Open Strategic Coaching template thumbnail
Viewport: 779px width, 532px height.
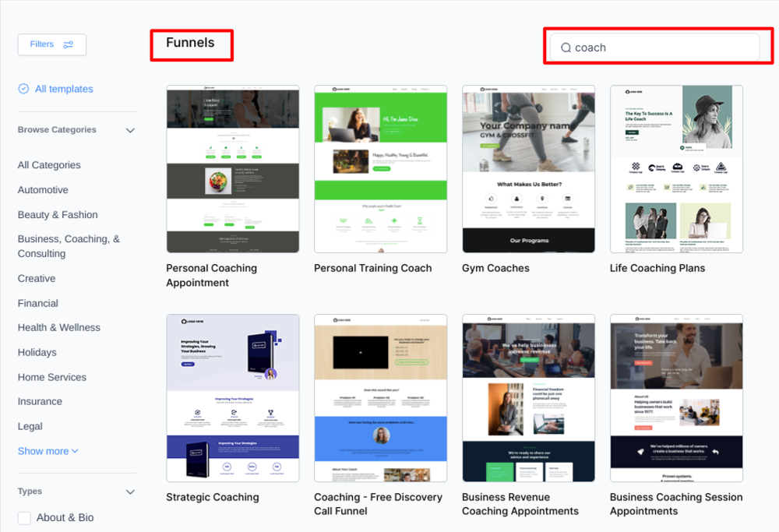(232, 398)
